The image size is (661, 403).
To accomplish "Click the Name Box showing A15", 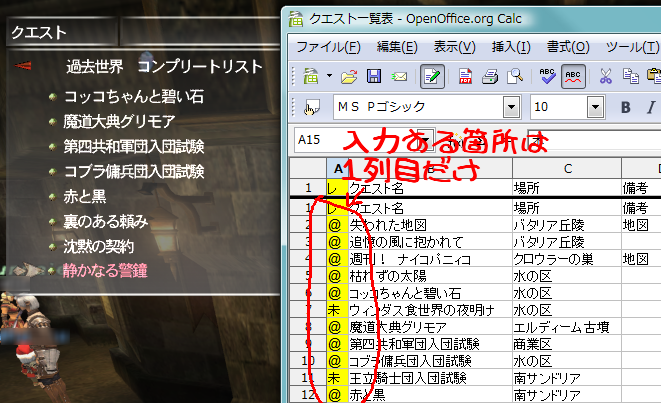I will 356,140.
